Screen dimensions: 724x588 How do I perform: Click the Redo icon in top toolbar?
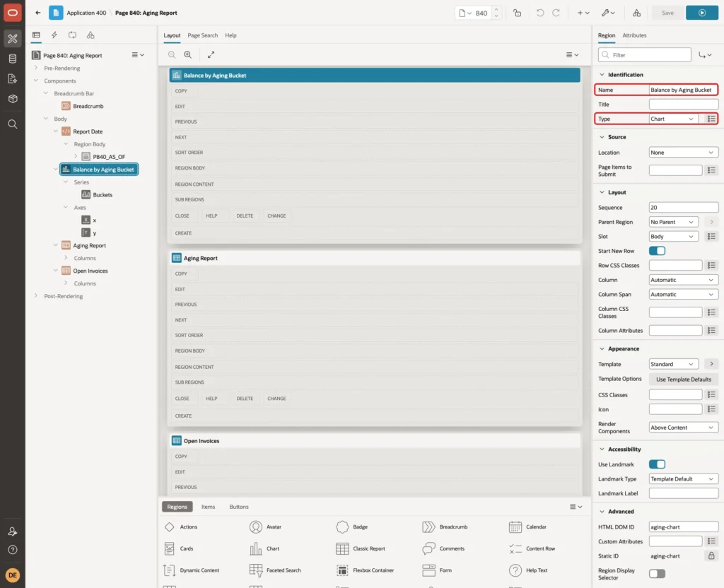556,13
